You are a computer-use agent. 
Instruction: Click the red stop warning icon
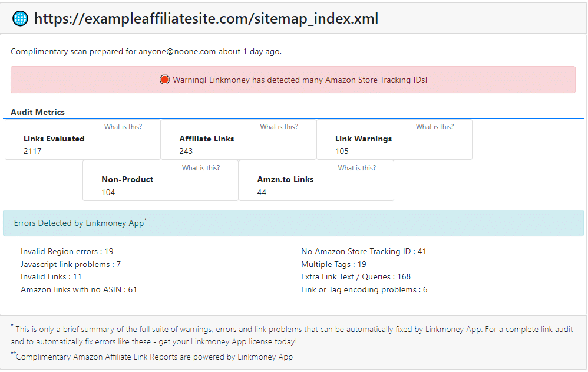[164, 80]
